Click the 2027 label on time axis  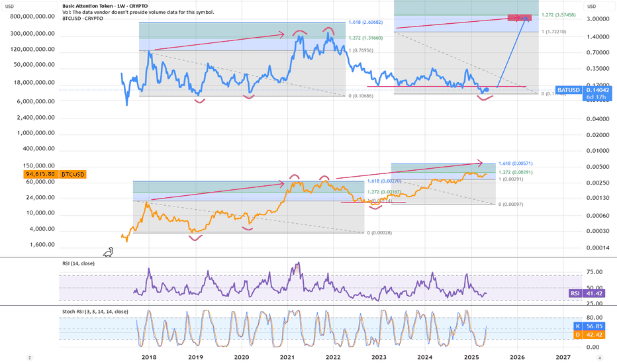563,357
